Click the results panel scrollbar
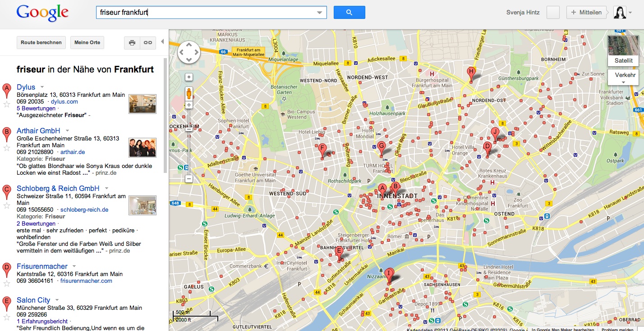 (x=166, y=115)
